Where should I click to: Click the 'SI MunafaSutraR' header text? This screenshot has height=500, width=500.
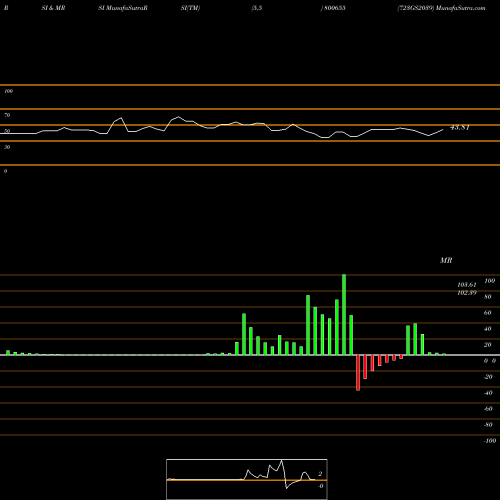click(123, 8)
